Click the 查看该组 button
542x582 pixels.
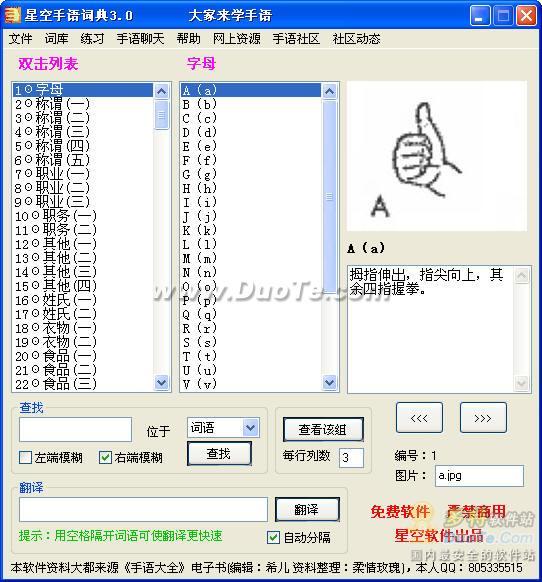tap(323, 429)
